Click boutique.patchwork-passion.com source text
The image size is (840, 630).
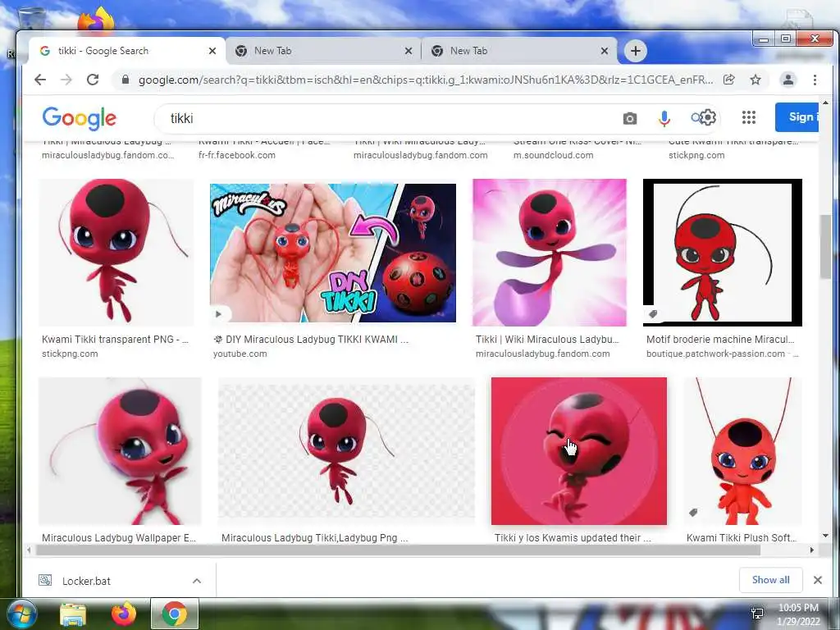tap(715, 354)
